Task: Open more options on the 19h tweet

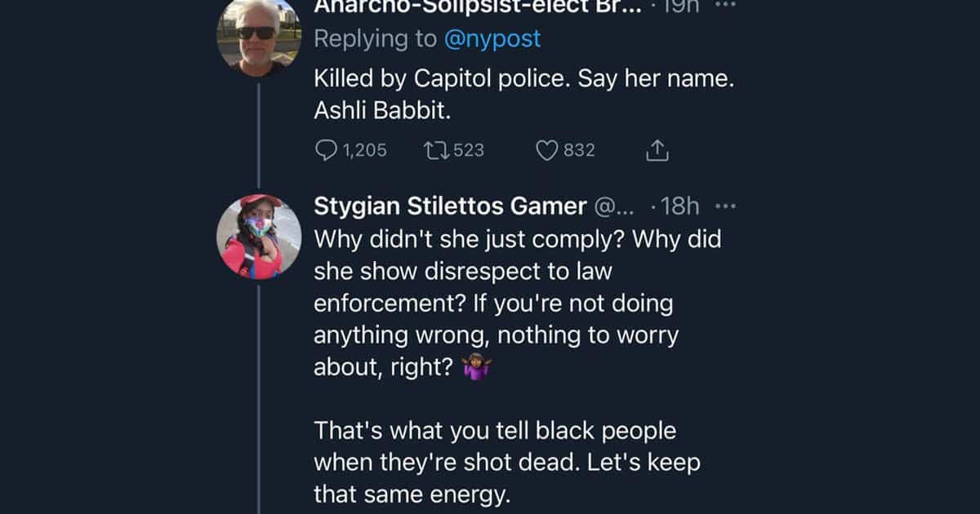Action: (725, 5)
